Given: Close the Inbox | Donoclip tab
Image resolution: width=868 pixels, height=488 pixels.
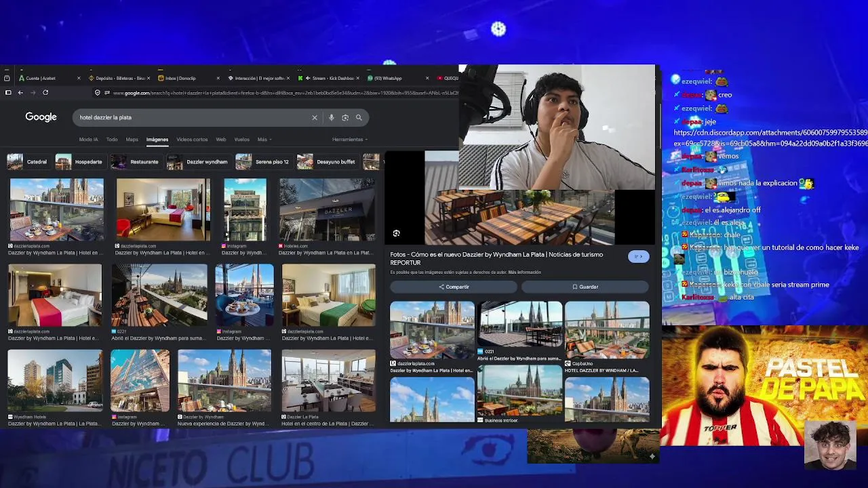Looking at the screenshot, I should click(x=218, y=78).
